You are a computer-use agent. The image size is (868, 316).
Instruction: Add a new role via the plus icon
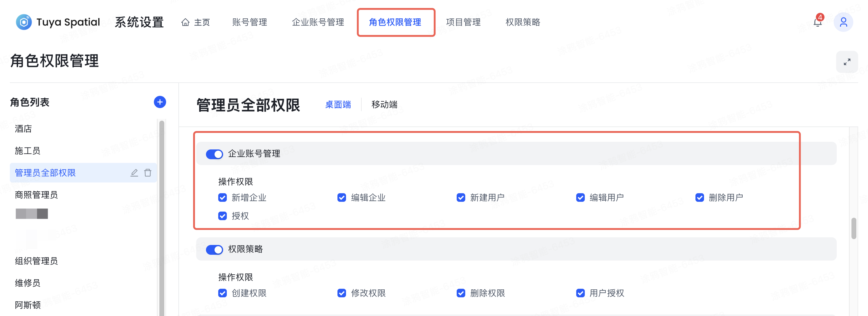point(160,102)
